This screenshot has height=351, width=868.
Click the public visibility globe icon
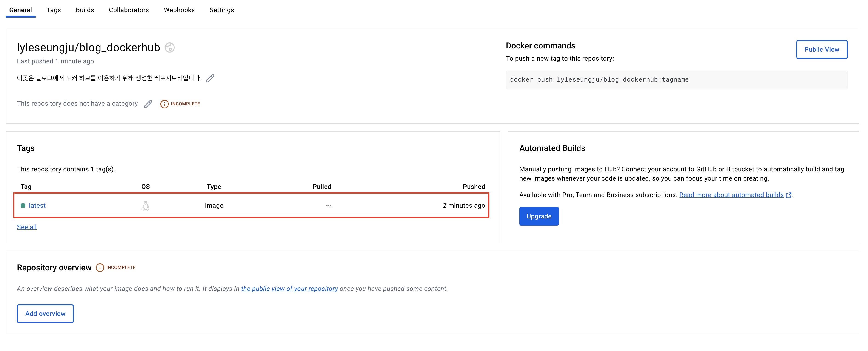click(169, 48)
